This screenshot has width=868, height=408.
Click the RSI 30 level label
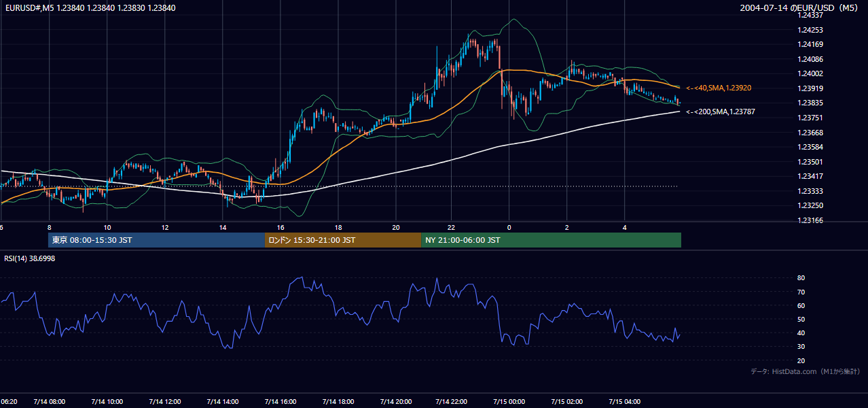tap(801, 347)
